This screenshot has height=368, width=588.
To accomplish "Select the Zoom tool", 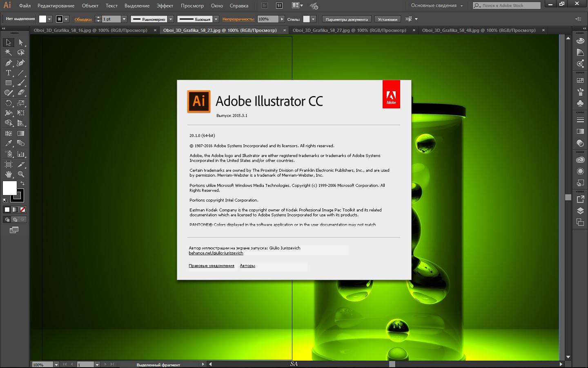I will coord(21,174).
